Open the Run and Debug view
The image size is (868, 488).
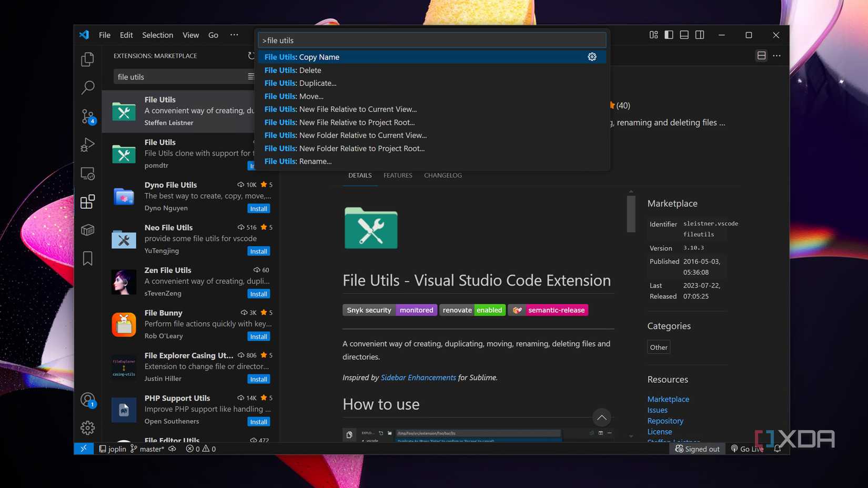(87, 145)
